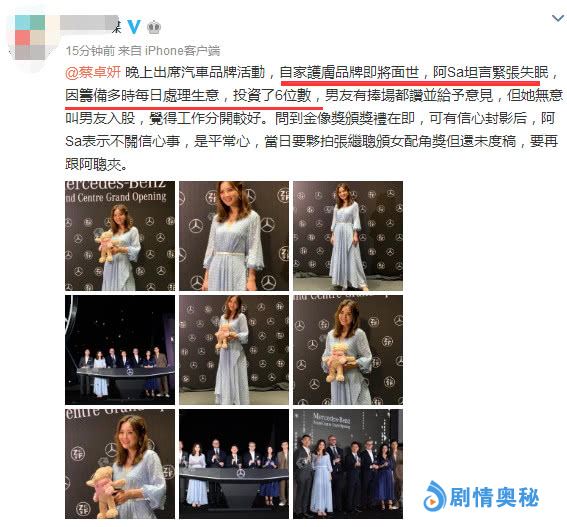This screenshot has width=567, height=527.
Task: Open middle-right close-up with teddy bear
Action: [x=348, y=350]
